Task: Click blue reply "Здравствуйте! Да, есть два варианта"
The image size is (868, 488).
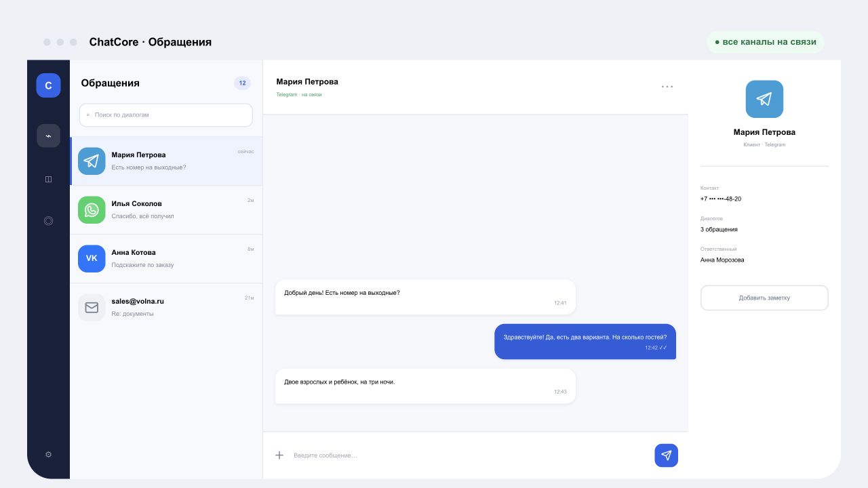Action: tap(585, 342)
